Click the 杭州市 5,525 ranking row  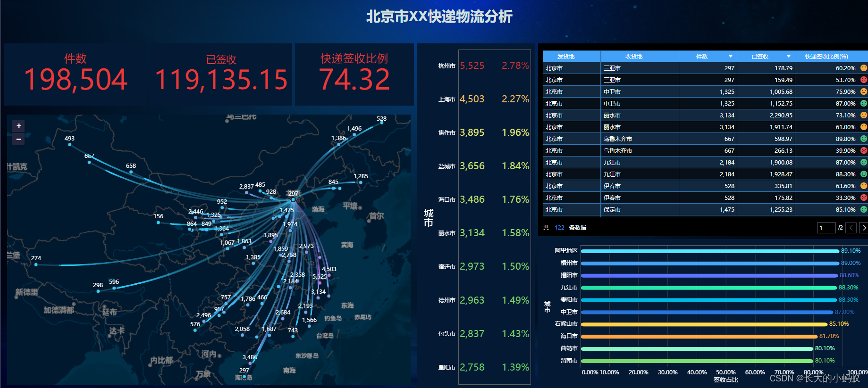(x=484, y=66)
